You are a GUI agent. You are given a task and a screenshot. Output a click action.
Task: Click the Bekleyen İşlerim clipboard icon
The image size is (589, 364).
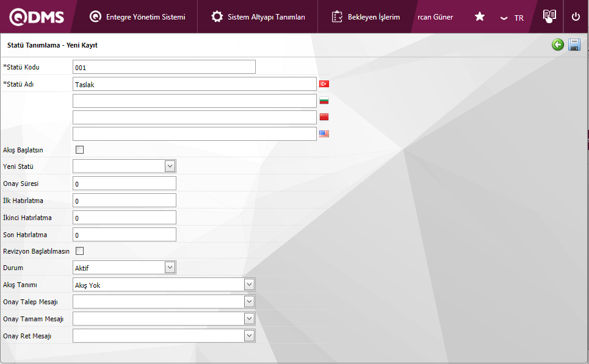pyautogui.click(x=337, y=16)
